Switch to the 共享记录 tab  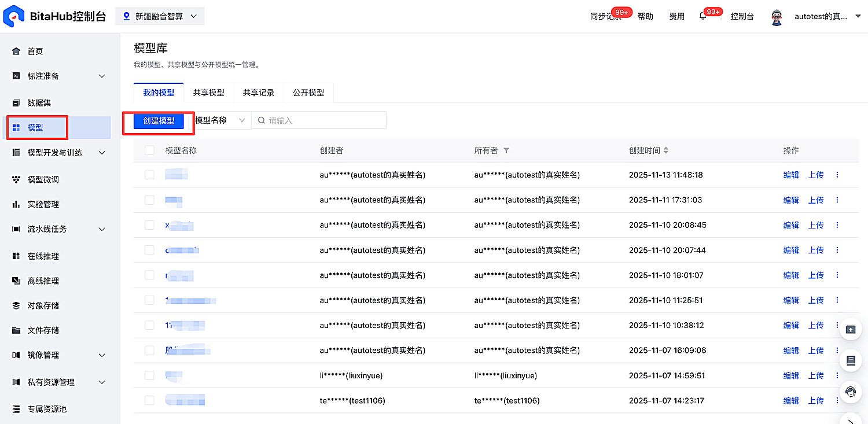click(258, 93)
